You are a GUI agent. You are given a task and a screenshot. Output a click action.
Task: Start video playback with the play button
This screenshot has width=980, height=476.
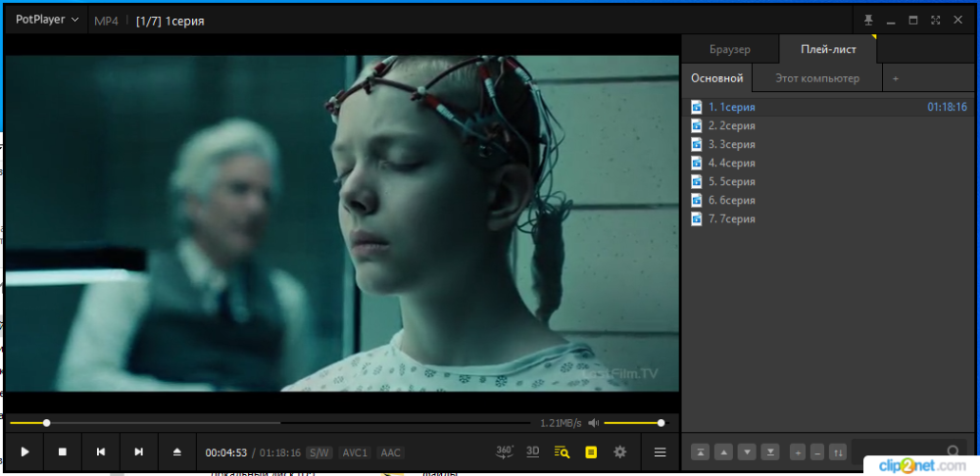[x=25, y=452]
